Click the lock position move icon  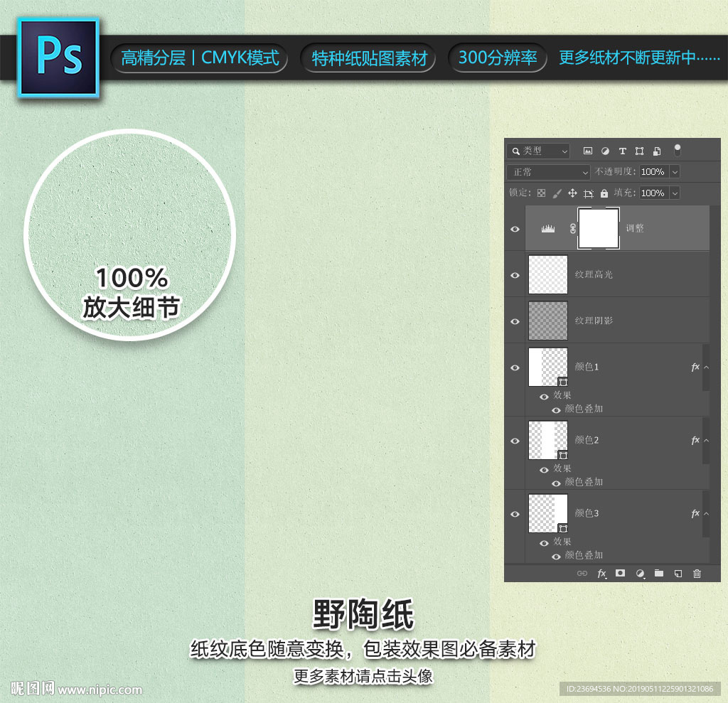[x=572, y=193]
